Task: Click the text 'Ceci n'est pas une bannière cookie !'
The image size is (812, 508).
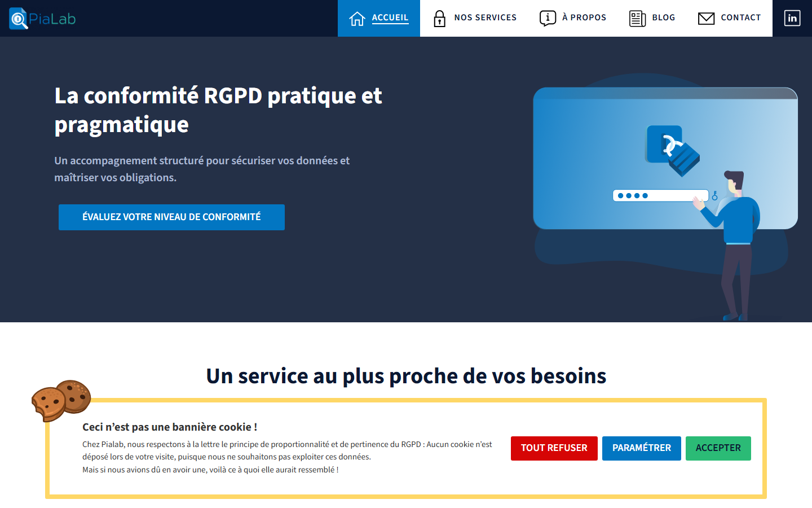Action: [170, 427]
